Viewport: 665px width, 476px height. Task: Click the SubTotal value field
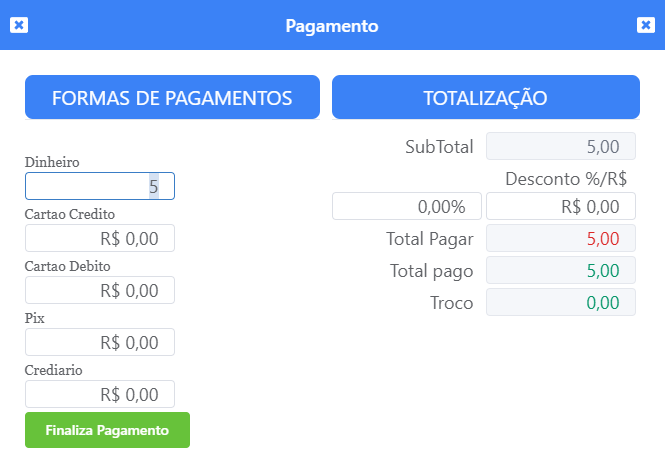(560, 147)
